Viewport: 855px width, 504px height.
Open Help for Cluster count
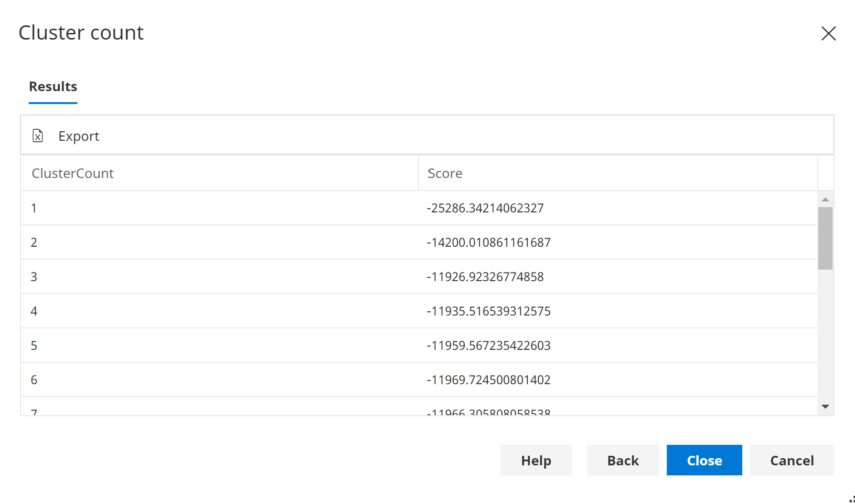[x=536, y=460]
